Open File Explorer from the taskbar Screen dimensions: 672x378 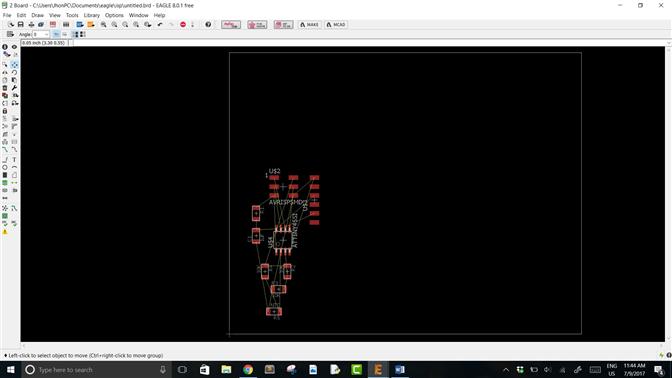click(x=226, y=369)
